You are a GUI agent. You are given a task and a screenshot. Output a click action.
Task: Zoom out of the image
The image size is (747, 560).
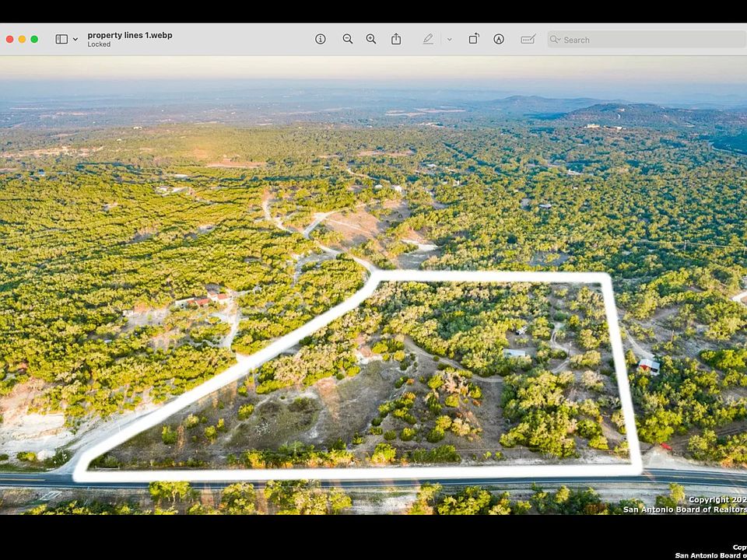(x=348, y=39)
